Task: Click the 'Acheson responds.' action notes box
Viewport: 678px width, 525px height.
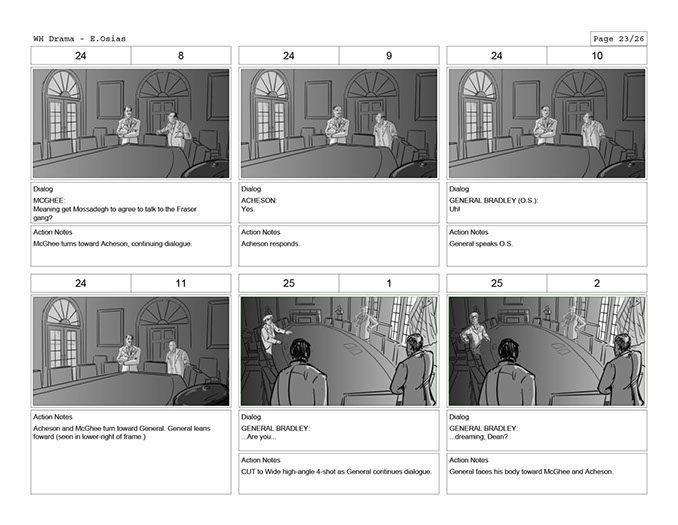Action: coord(339,246)
